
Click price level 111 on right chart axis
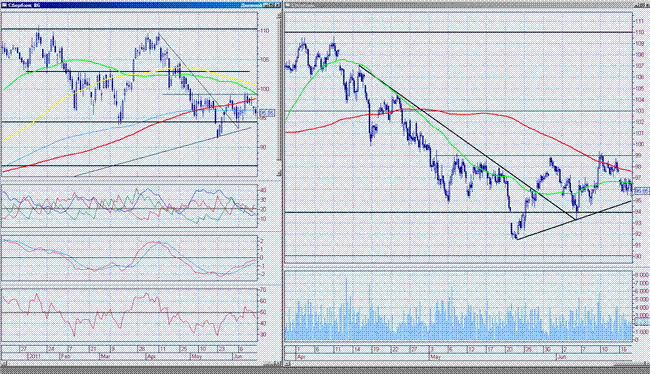pyautogui.click(x=639, y=21)
